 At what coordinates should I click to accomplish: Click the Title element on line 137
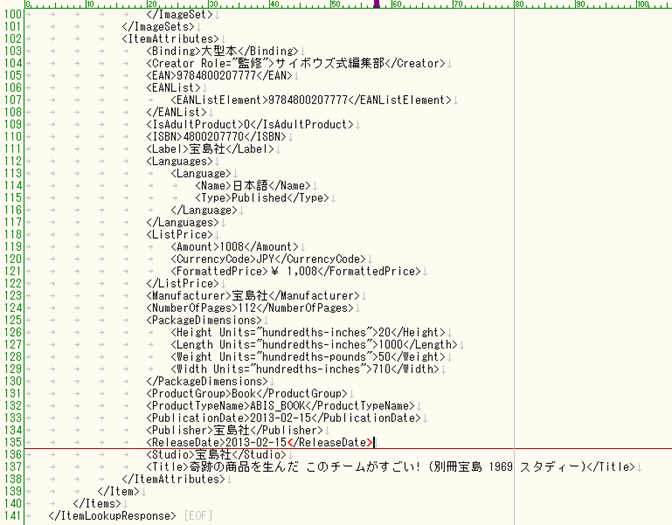[x=390, y=467]
